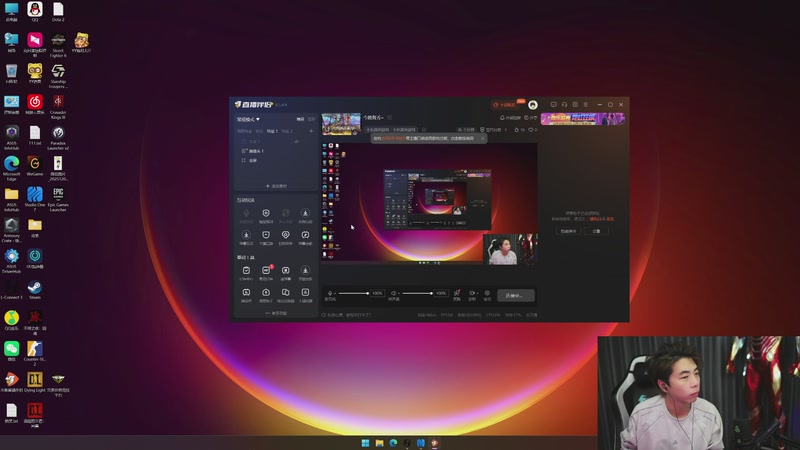
Task: Open the message icon in the title bar
Action: coord(554,105)
